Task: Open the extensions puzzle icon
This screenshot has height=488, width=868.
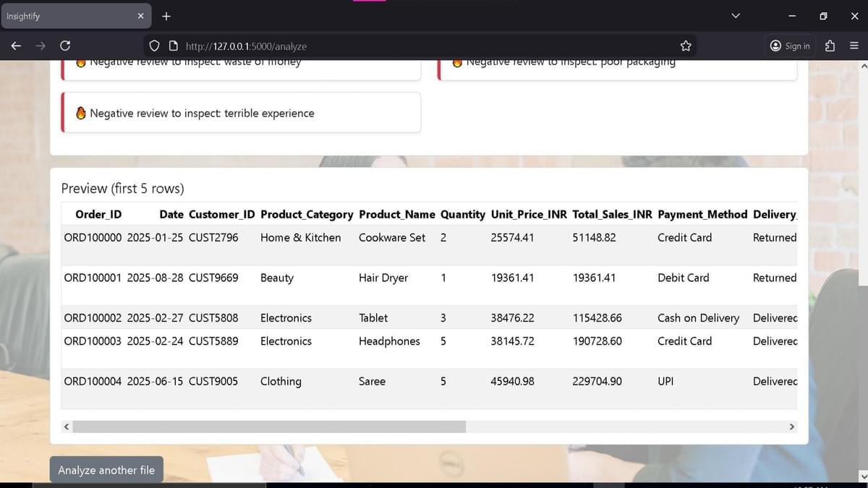Action: tap(830, 46)
